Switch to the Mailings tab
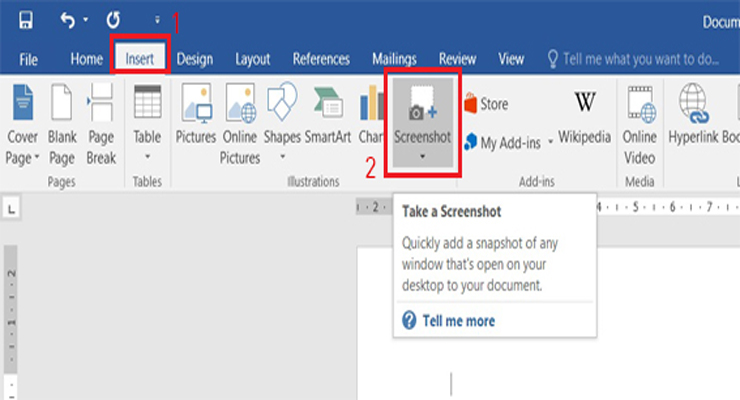This screenshot has height=400, width=740. pyautogui.click(x=394, y=59)
